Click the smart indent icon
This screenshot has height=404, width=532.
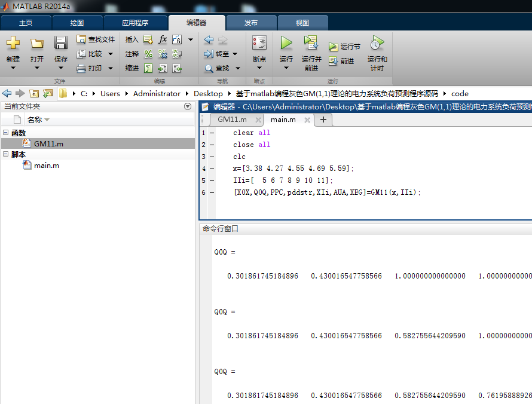(148, 68)
